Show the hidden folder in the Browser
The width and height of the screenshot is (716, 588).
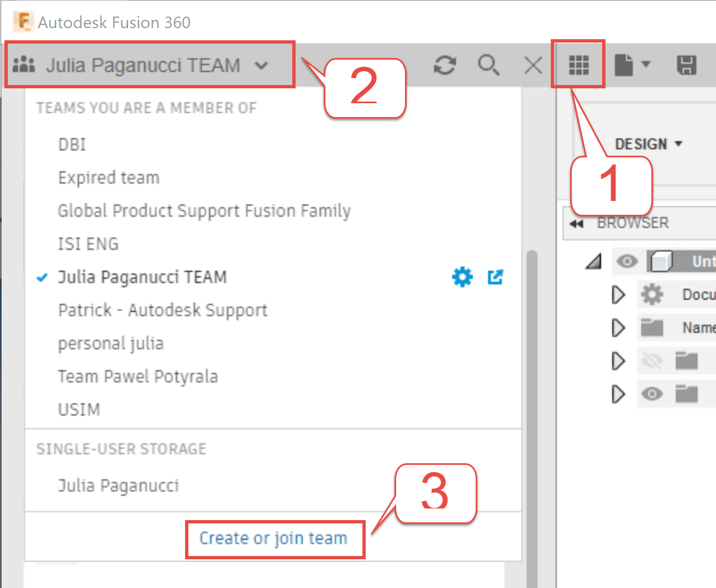pyautogui.click(x=652, y=361)
